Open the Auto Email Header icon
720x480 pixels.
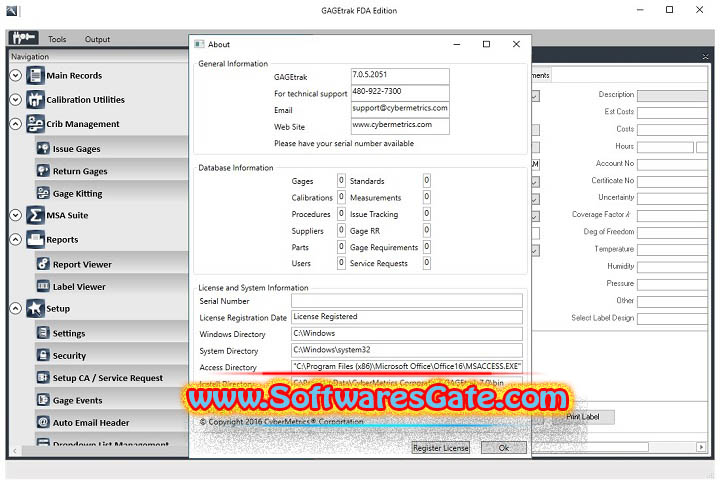click(43, 422)
